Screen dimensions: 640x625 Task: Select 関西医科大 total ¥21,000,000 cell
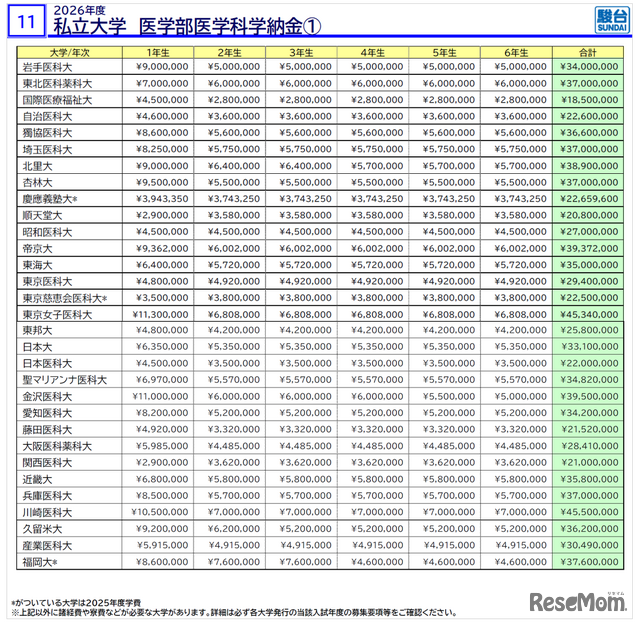tap(588, 462)
